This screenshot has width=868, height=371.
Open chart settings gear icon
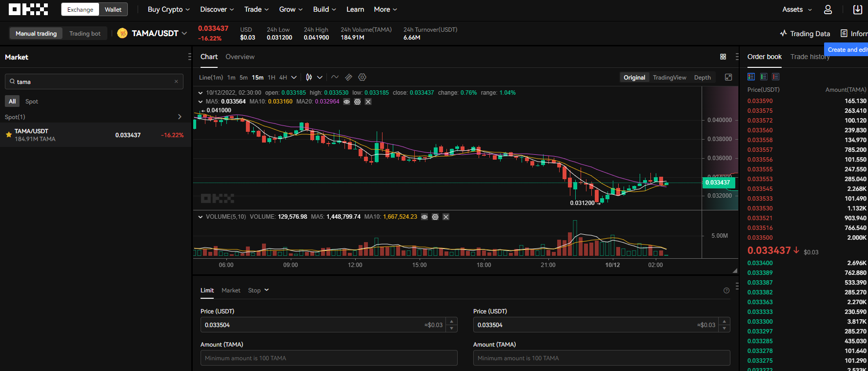tap(362, 77)
